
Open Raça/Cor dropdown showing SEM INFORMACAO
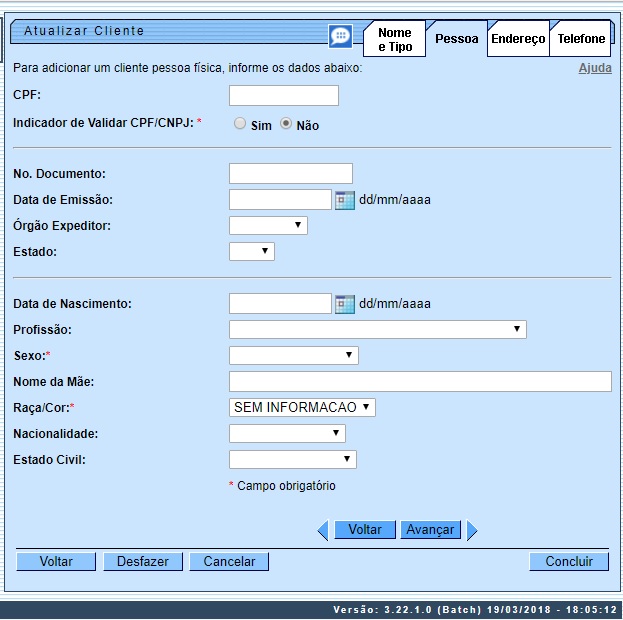[x=302, y=407]
